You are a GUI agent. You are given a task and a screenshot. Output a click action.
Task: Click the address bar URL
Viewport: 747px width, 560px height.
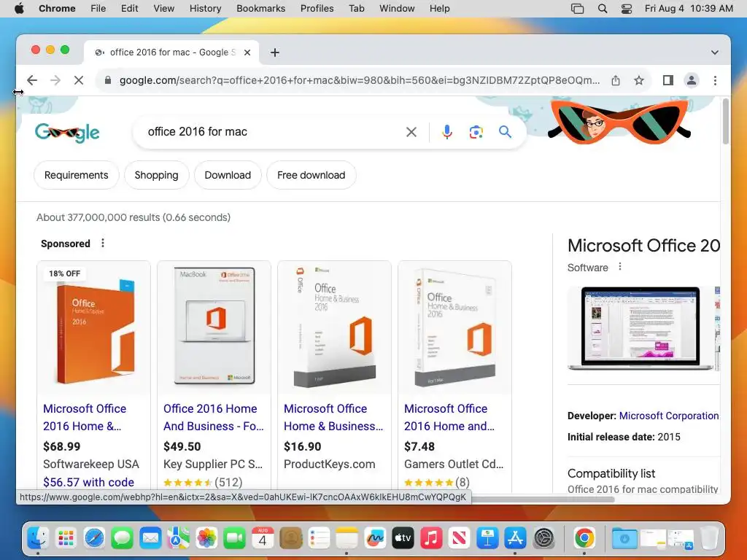pyautogui.click(x=360, y=80)
